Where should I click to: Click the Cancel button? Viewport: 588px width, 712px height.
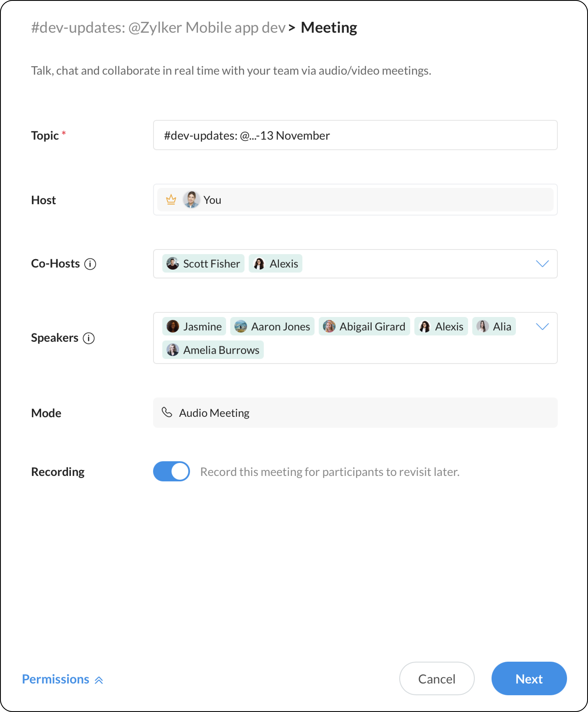pos(437,678)
